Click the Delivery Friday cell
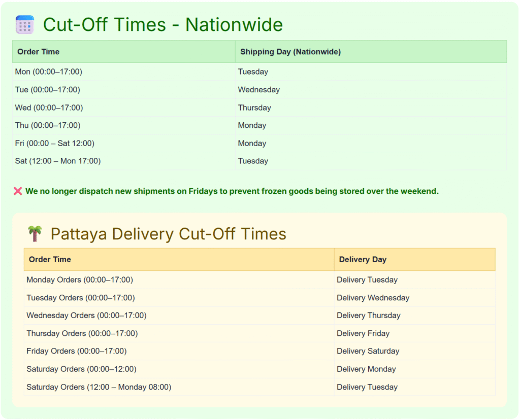Image resolution: width=520 pixels, height=420 pixels. [x=363, y=333]
